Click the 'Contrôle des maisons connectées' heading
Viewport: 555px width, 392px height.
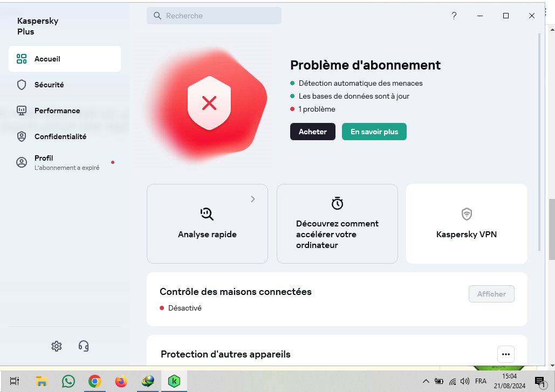[235, 292]
